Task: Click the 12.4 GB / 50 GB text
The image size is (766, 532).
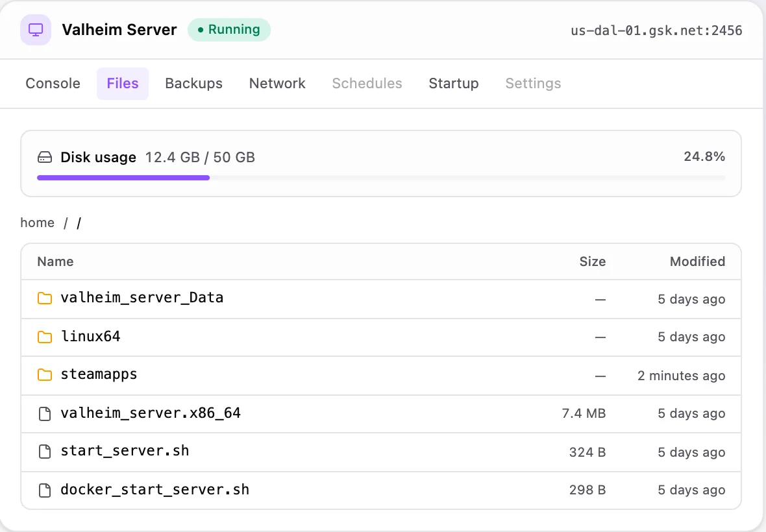Action: pyautogui.click(x=201, y=157)
